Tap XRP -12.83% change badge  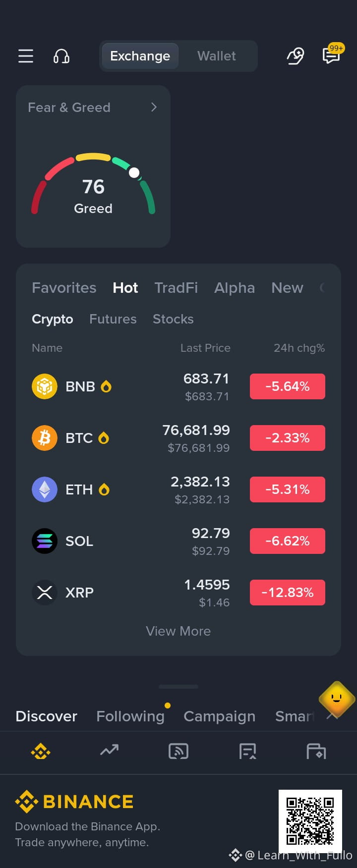tap(288, 593)
